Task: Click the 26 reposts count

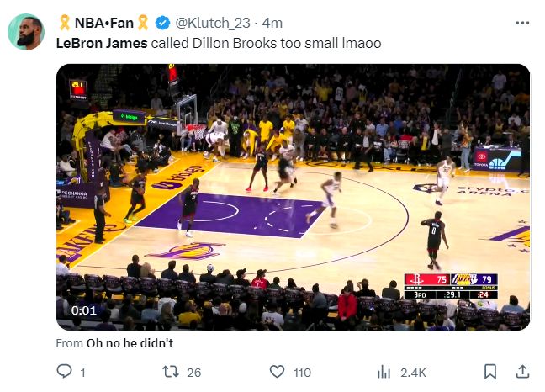Action: pyautogui.click(x=193, y=373)
